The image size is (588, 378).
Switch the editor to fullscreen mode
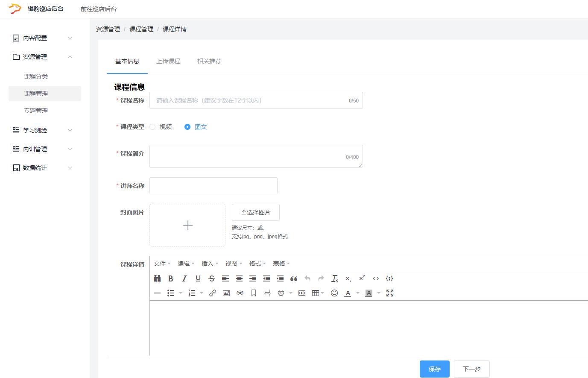click(x=389, y=293)
